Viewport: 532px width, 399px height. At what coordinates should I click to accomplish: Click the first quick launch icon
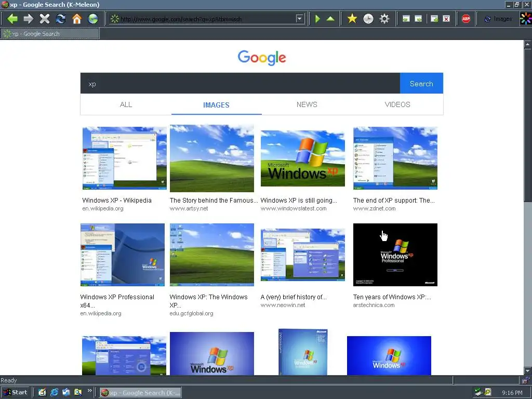pos(42,393)
